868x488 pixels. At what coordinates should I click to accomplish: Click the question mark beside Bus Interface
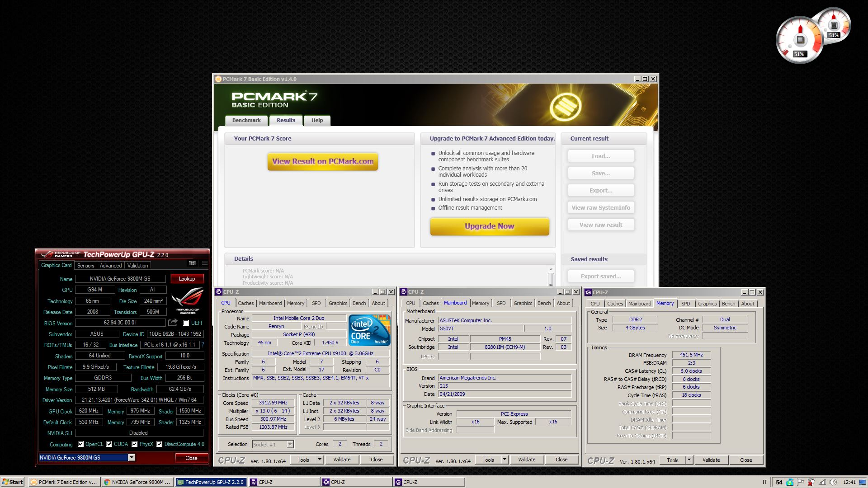(202, 345)
